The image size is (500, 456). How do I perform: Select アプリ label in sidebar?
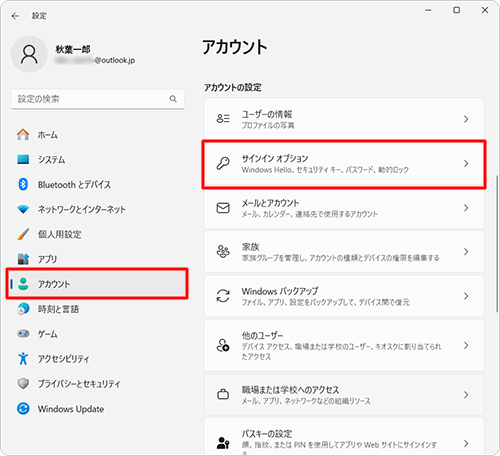point(47,259)
